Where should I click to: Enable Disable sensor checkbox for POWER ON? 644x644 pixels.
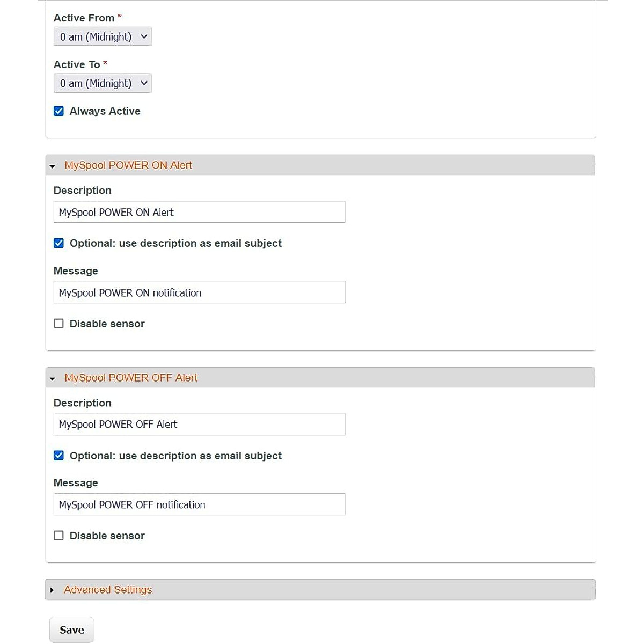59,324
